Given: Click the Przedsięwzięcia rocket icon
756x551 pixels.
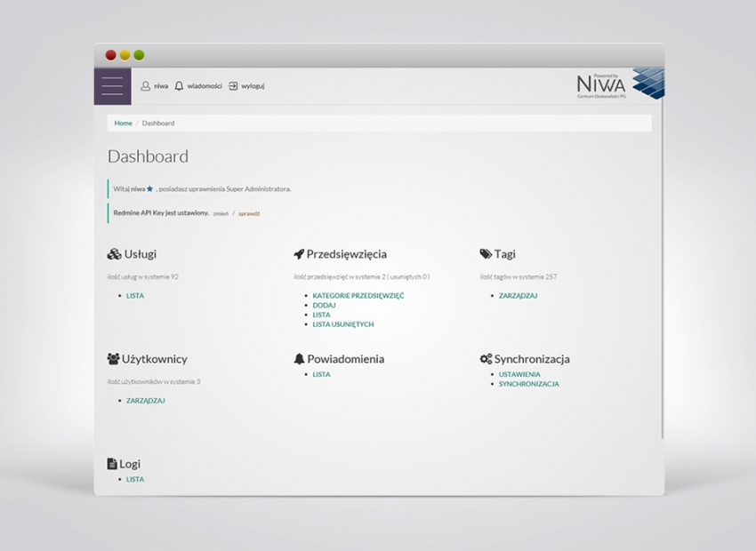Looking at the screenshot, I should tap(299, 254).
